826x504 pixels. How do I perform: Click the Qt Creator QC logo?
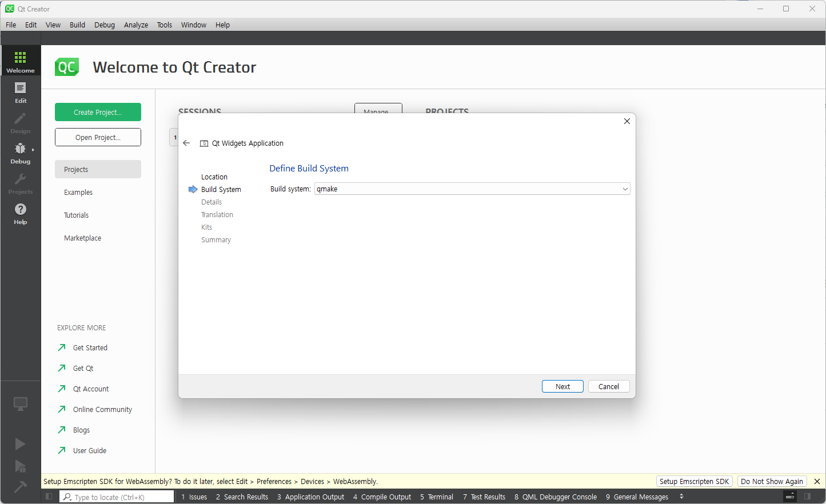click(67, 67)
